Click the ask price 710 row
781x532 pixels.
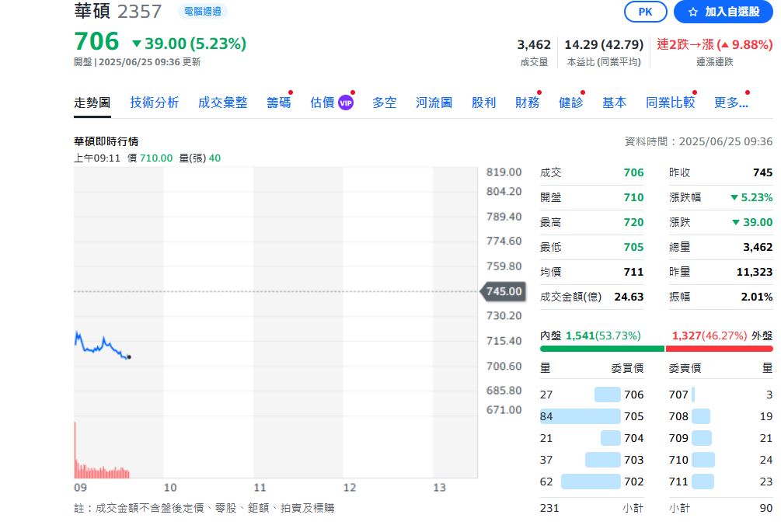pyautogui.click(x=720, y=460)
